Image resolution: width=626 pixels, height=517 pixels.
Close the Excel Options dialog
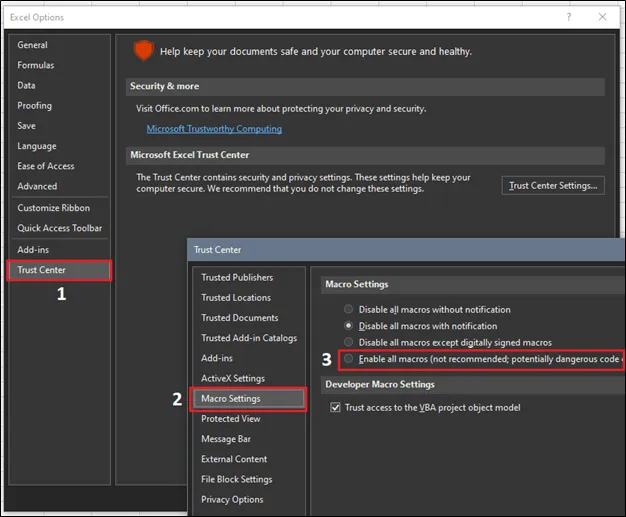(602, 17)
